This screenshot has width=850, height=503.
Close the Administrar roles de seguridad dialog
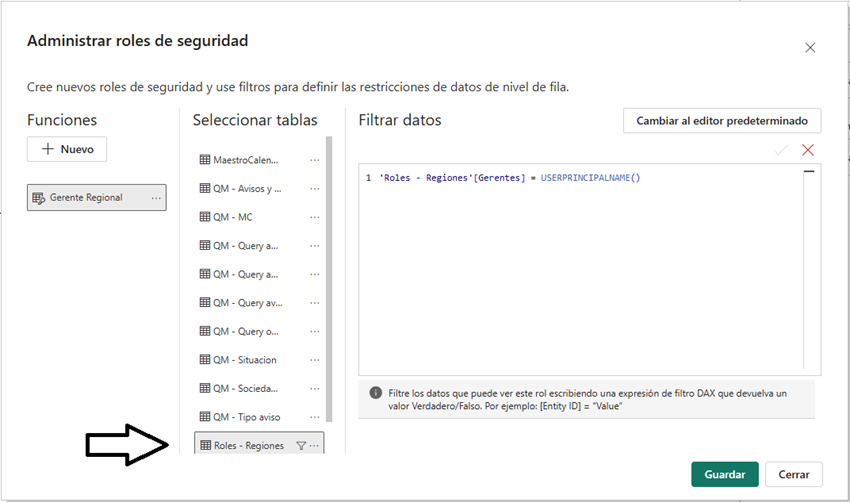tap(810, 47)
